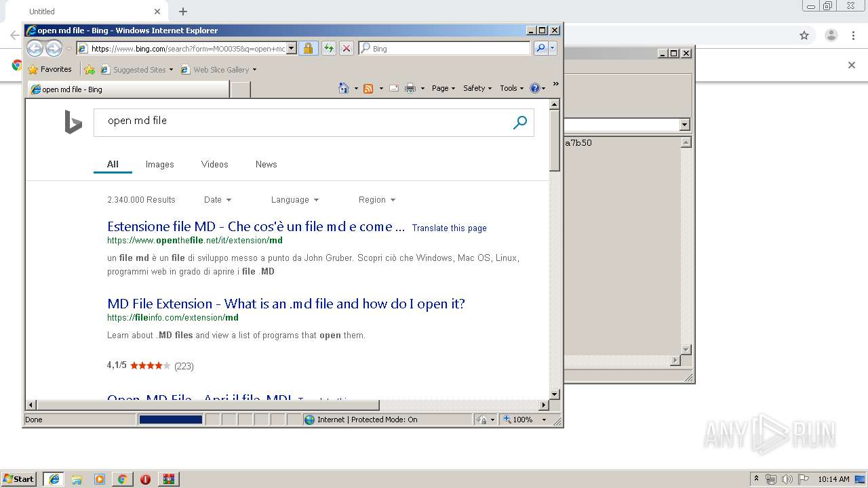The width and height of the screenshot is (868, 488).
Task: Open the Page menu
Action: 443,88
